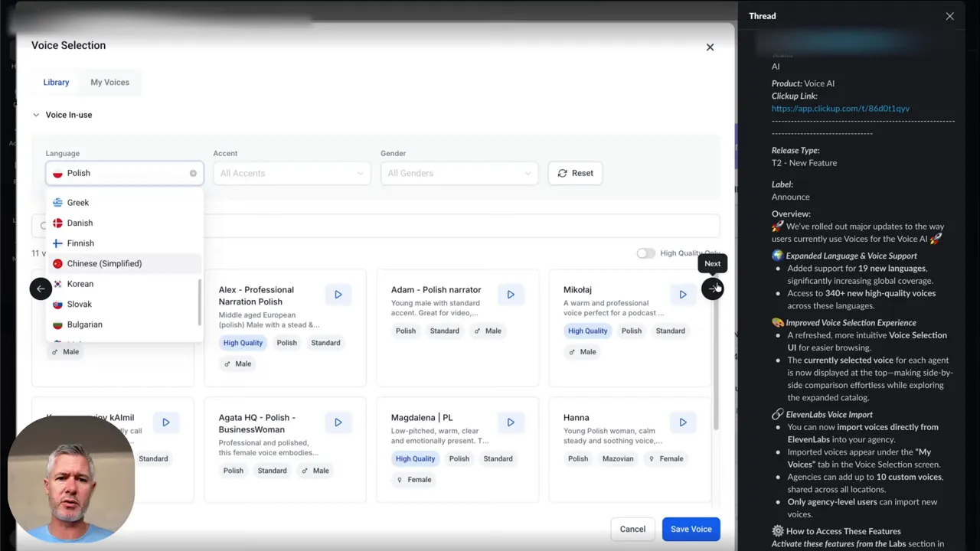This screenshot has height=551, width=980.
Task: Click the Next arrow to see more voices
Action: tap(712, 289)
